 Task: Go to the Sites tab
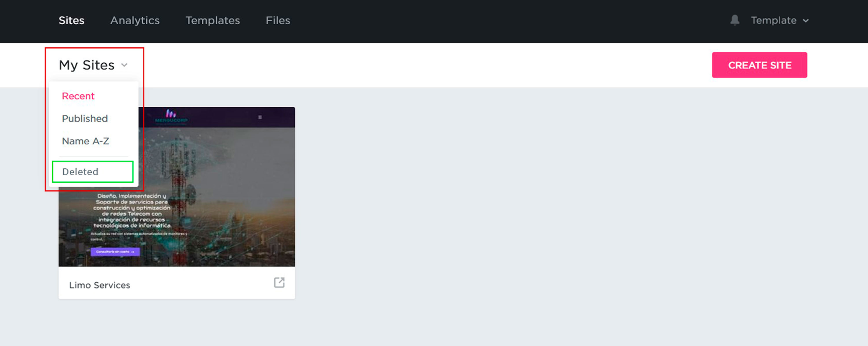(71, 21)
